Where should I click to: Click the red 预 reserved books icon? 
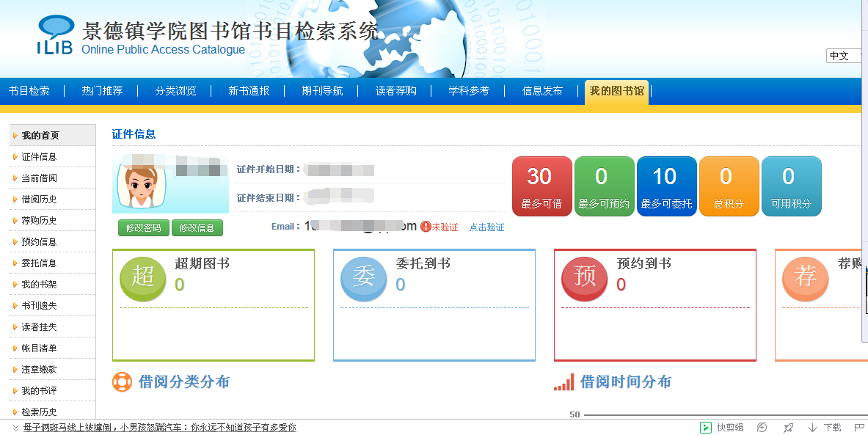coord(584,277)
